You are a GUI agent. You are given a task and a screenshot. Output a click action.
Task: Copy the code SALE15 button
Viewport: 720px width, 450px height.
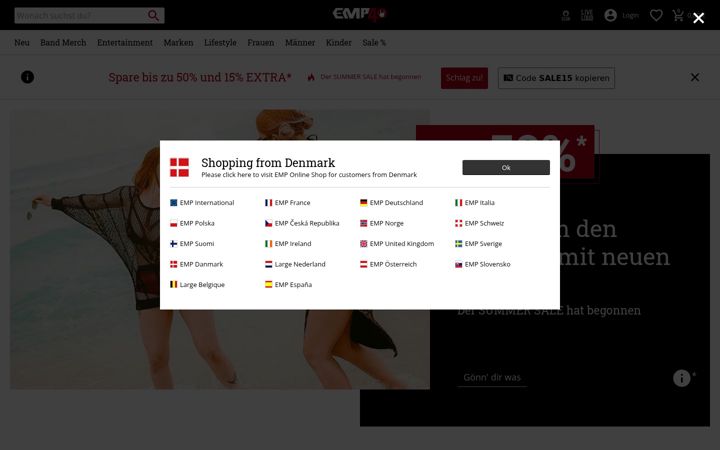coord(556,78)
